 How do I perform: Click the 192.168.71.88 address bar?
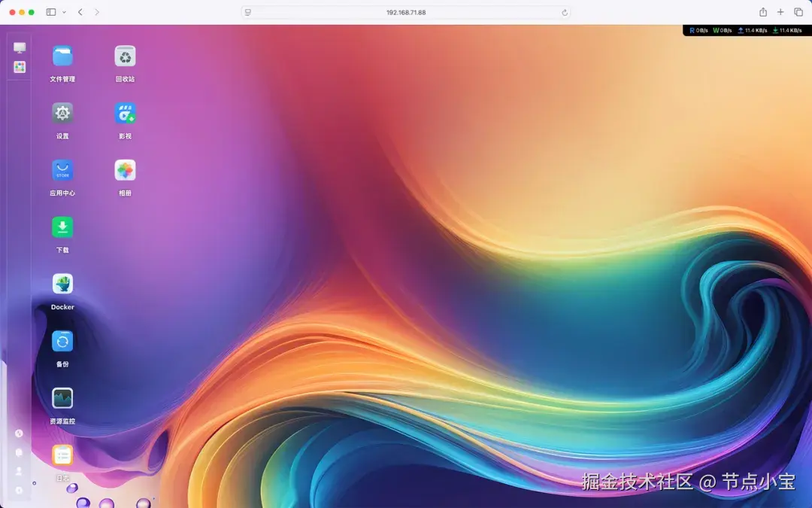(406, 13)
